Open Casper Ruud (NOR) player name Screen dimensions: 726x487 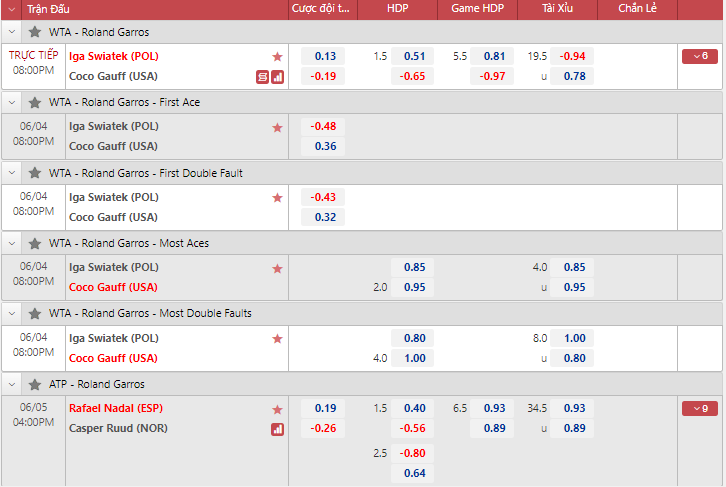(118, 428)
